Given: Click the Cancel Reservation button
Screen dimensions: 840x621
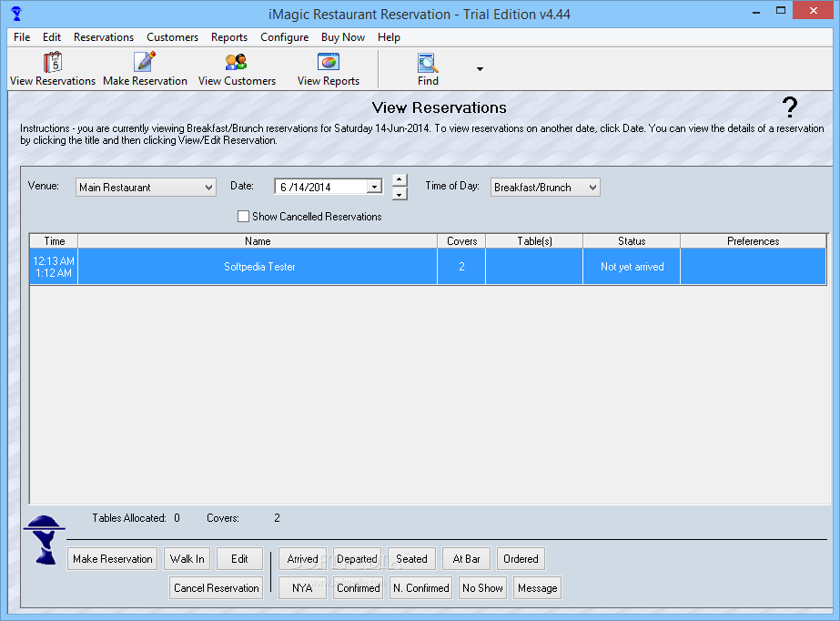Looking at the screenshot, I should tap(216, 588).
